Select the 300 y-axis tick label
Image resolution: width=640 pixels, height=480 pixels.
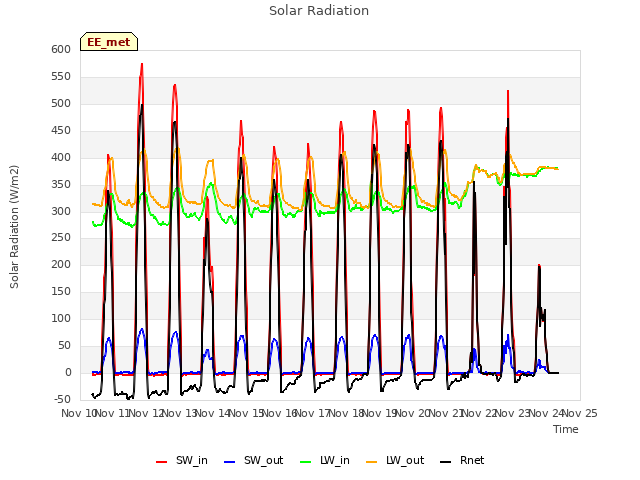(61, 211)
